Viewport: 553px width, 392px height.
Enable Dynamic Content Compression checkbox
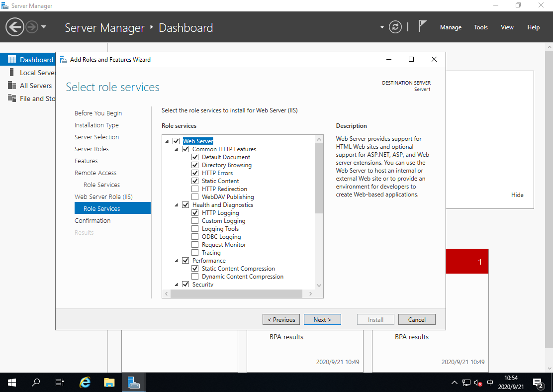194,276
